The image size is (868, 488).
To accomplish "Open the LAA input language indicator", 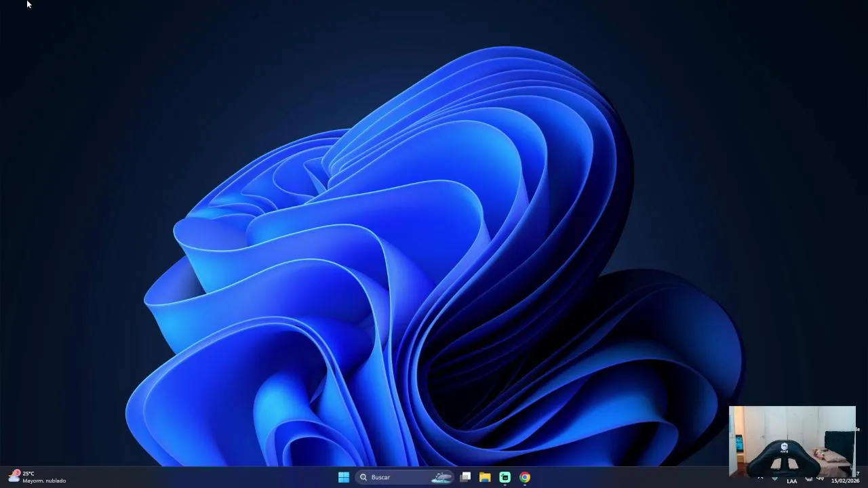I will pos(791,481).
